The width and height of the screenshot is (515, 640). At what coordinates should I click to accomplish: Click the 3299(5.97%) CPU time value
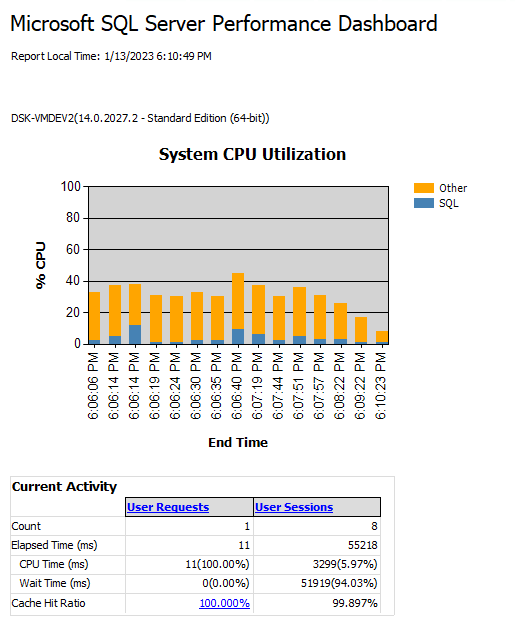point(345,564)
